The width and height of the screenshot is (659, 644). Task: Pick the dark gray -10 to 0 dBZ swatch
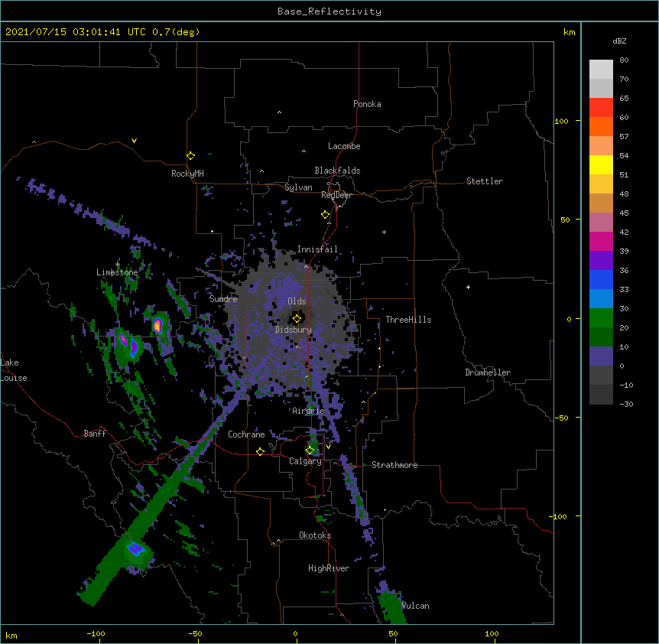(x=601, y=376)
